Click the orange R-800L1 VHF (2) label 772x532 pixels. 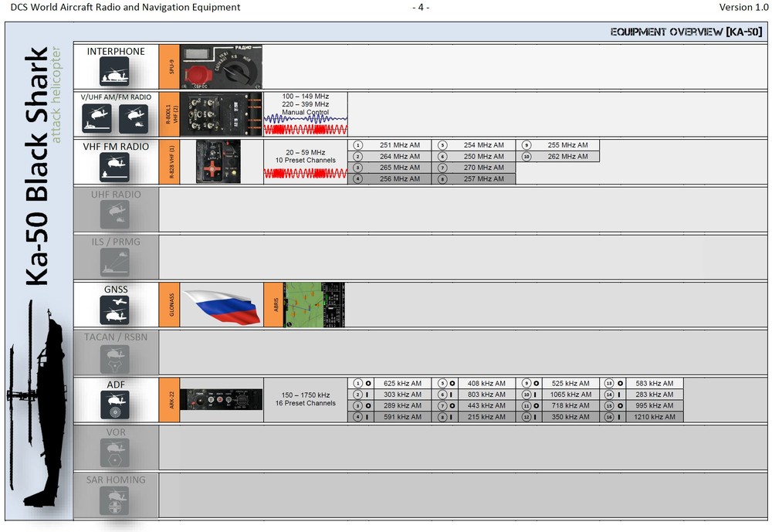pos(169,114)
